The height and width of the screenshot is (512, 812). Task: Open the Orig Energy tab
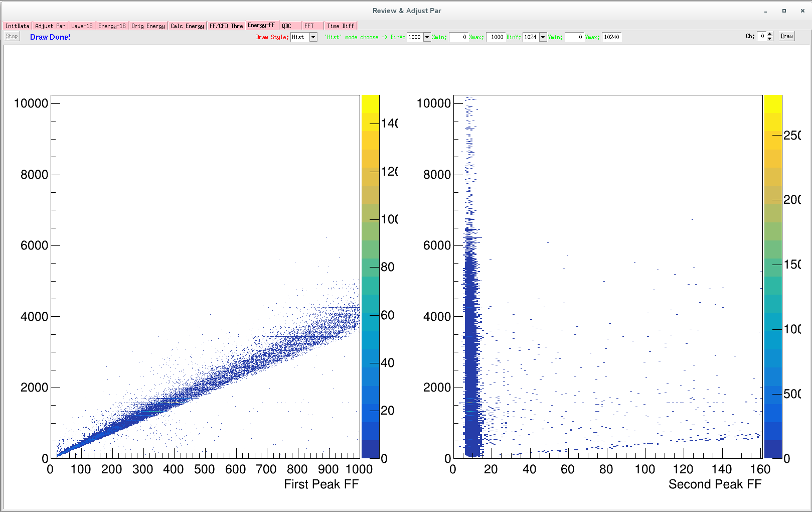click(x=148, y=26)
